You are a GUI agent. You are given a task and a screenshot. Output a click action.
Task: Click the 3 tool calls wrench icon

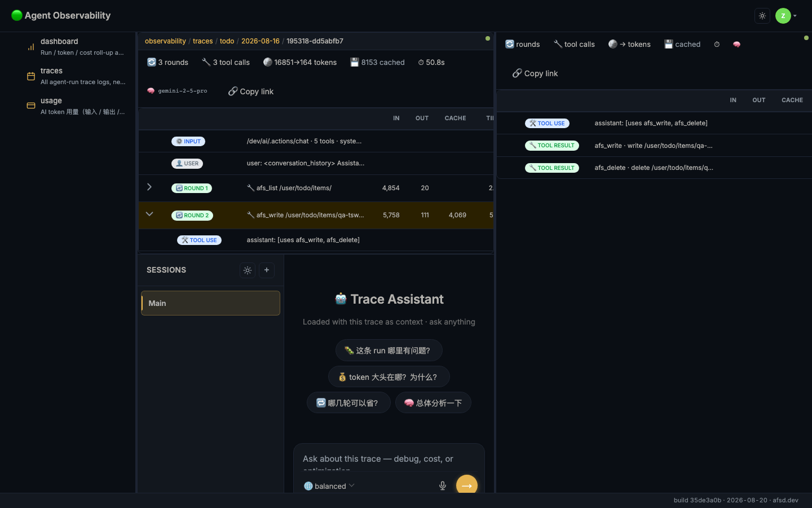click(206, 62)
